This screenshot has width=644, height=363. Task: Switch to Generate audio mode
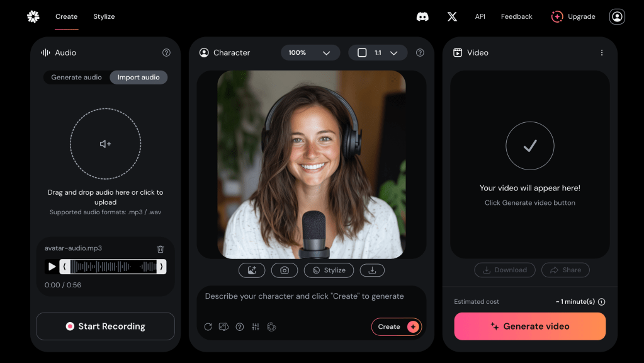click(76, 78)
